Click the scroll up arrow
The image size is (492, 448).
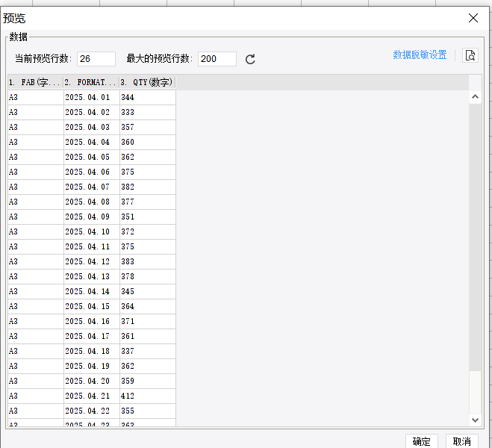475,96
